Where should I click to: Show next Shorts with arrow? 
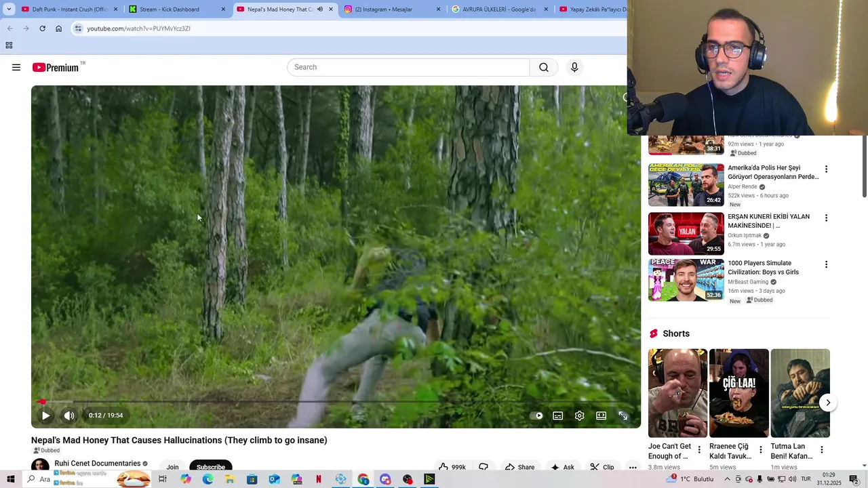click(828, 403)
